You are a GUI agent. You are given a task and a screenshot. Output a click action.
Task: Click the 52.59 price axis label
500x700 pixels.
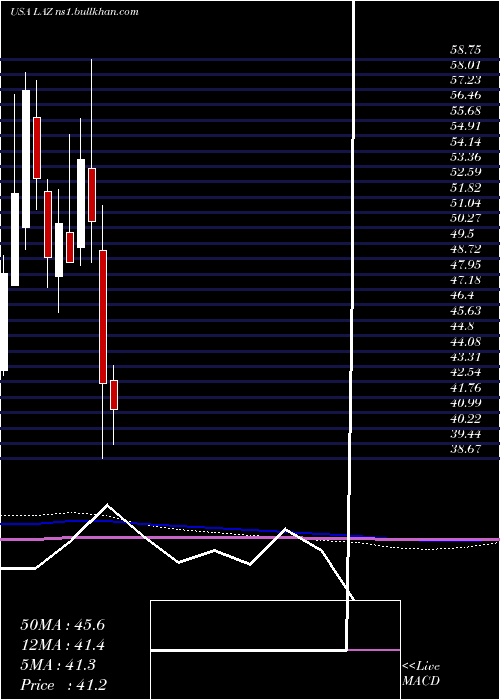coord(465,172)
